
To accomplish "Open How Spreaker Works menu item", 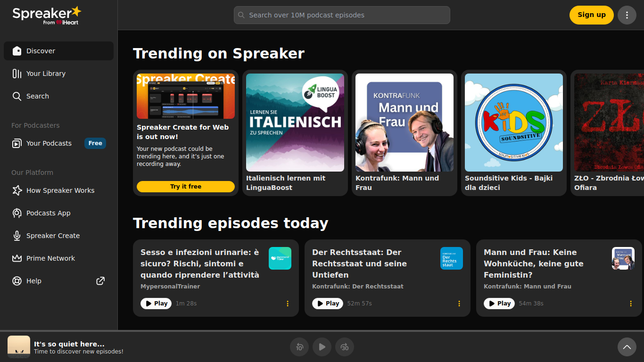I will (58, 190).
